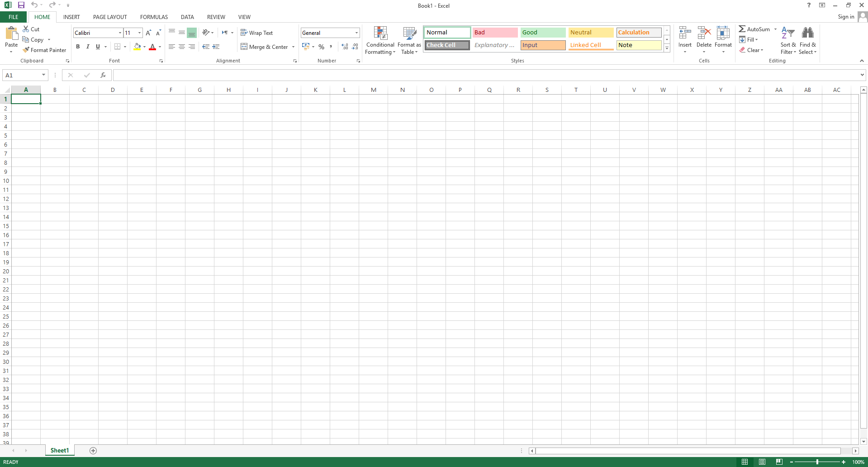Viewport: 868px width, 467px height.
Task: Click the Conditional Formatting icon
Action: [380, 33]
